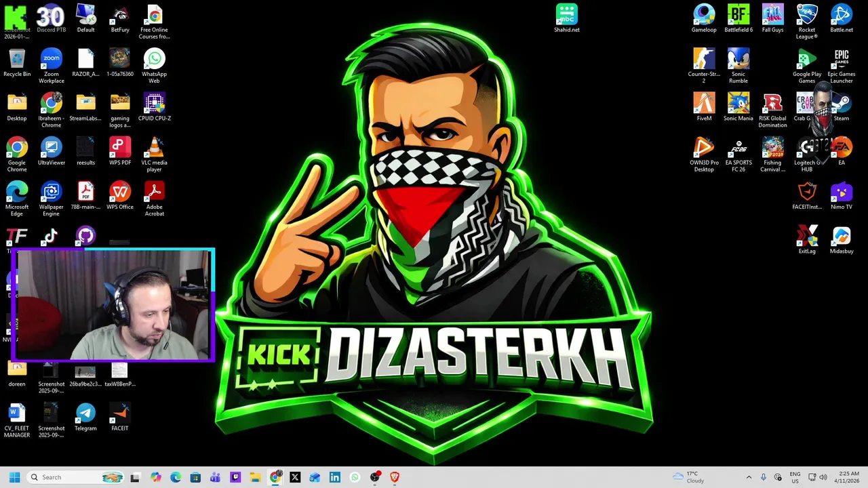Open Microsoft Teams on the taskbar
This screenshot has width=868, height=488.
point(215,477)
